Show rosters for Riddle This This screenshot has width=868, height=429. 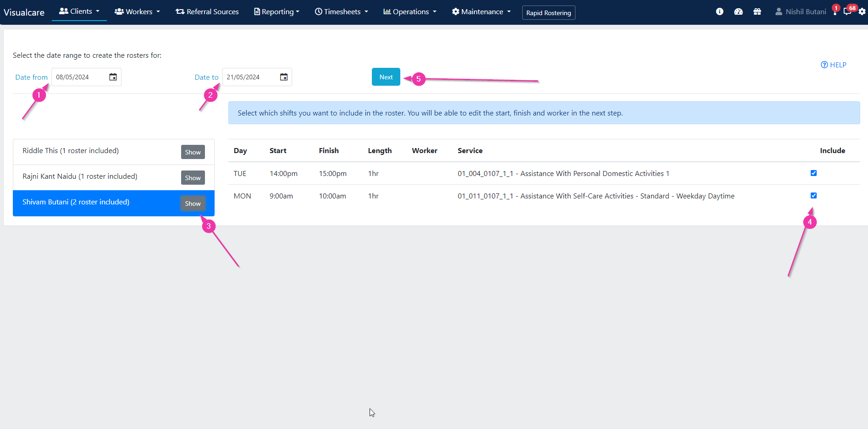click(193, 152)
